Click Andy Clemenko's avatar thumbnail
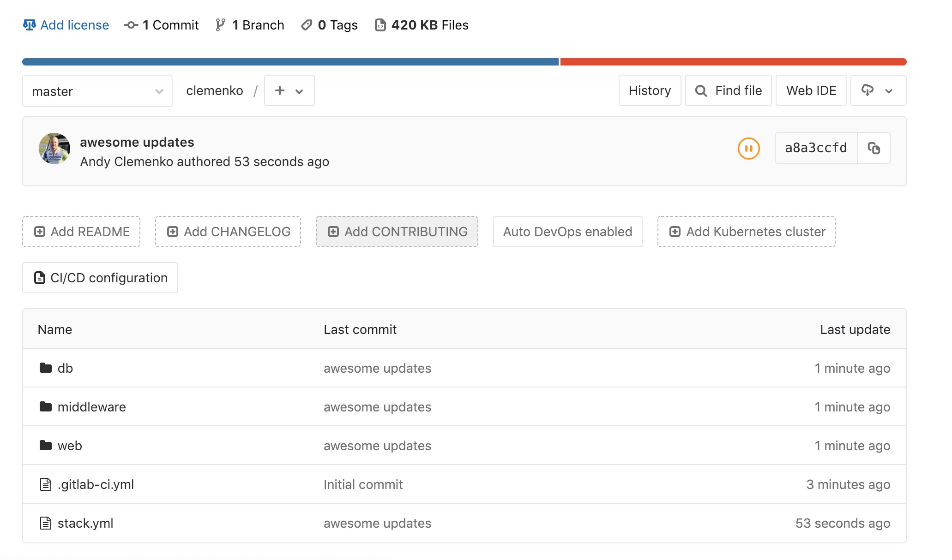Image resolution: width=952 pixels, height=560 pixels. [x=54, y=149]
